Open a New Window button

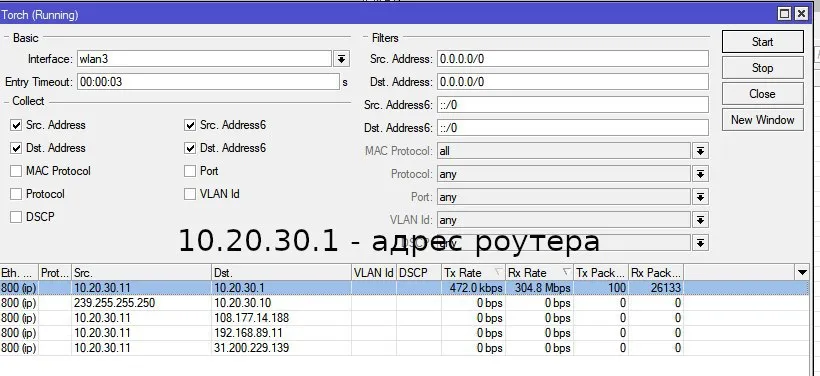pyautogui.click(x=762, y=120)
